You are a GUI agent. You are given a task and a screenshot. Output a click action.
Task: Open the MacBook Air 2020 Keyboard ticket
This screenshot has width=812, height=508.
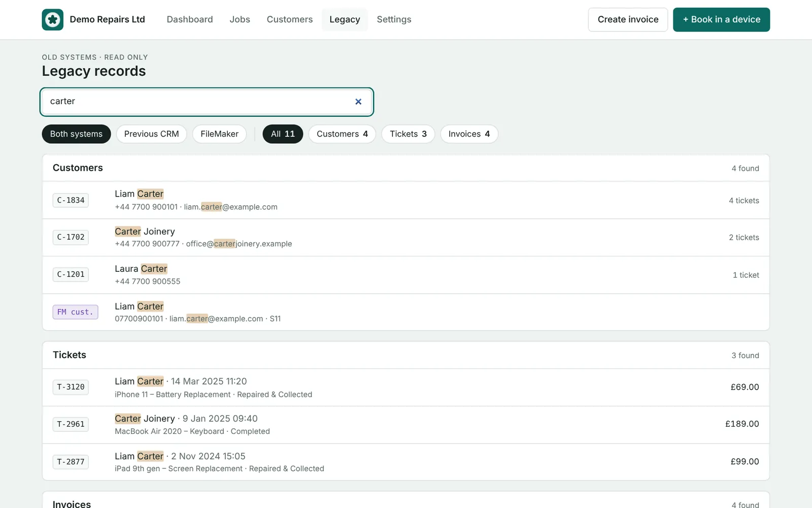pos(405,425)
